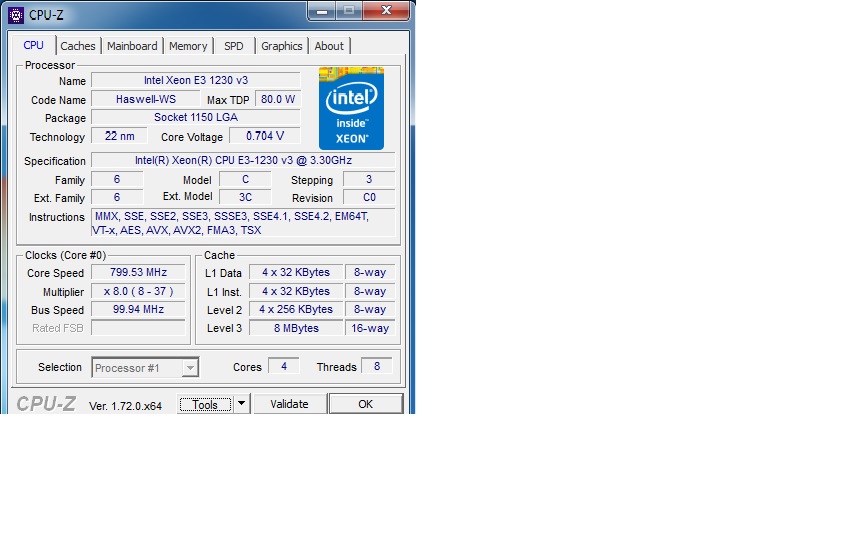Click the Ext. Model value 3C
The width and height of the screenshot is (864, 540).
245,197
